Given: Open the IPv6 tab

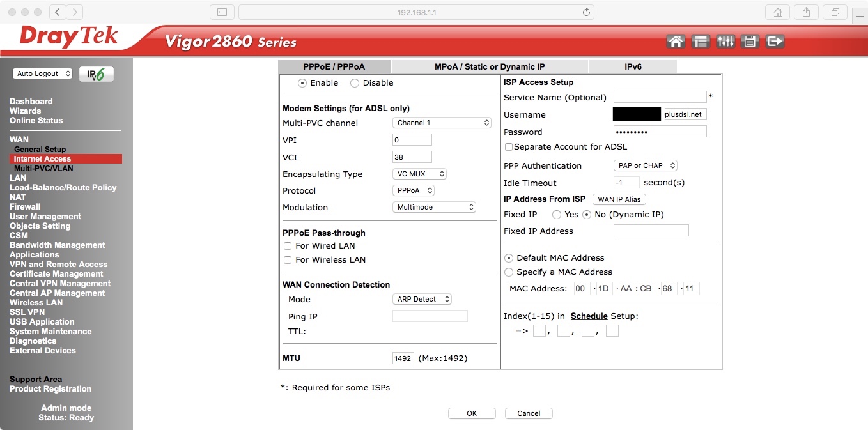Looking at the screenshot, I should 632,66.
